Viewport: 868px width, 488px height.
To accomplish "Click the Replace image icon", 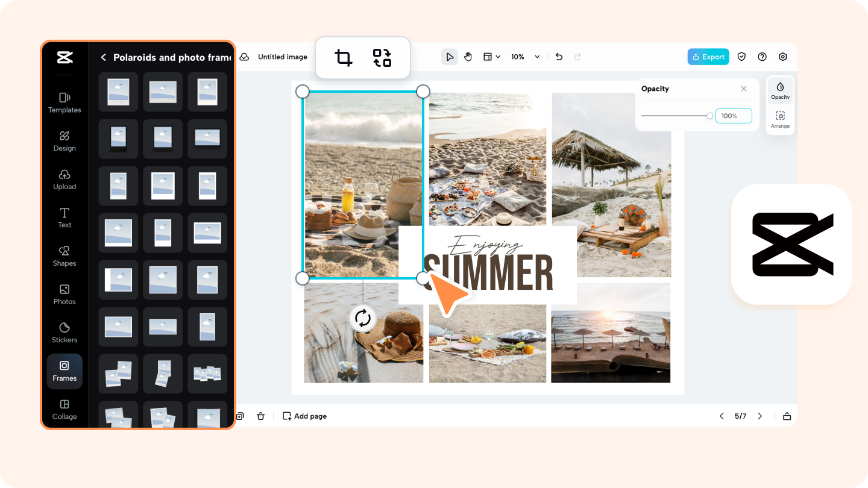I will [x=382, y=58].
